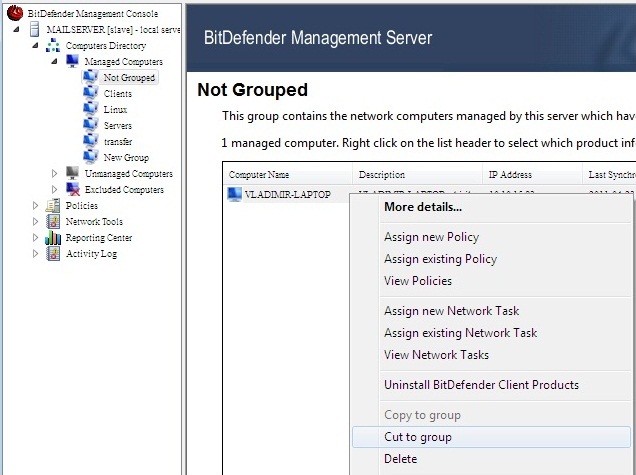Choose Uninstall BitDefender Client Products
The image size is (636, 475).
(x=491, y=385)
